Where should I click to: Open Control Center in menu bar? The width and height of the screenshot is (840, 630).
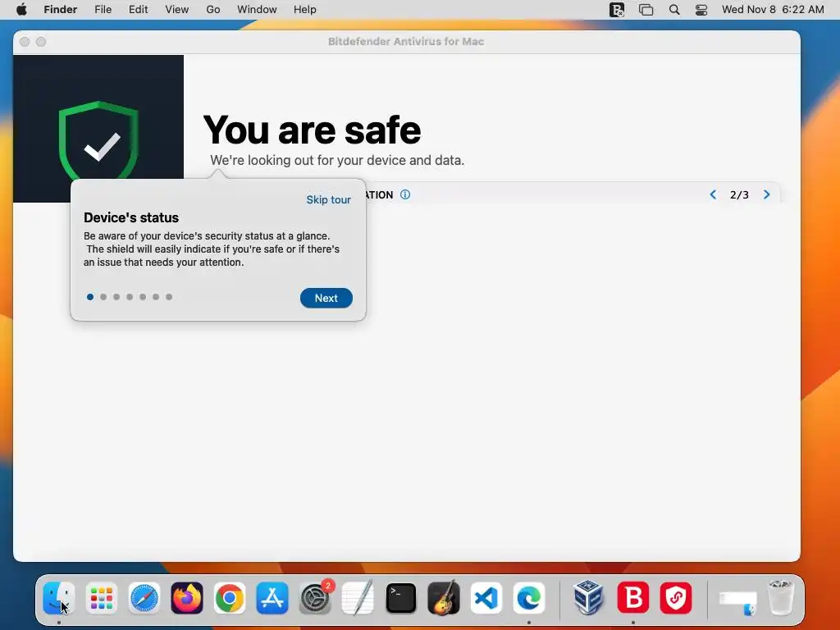pos(701,10)
